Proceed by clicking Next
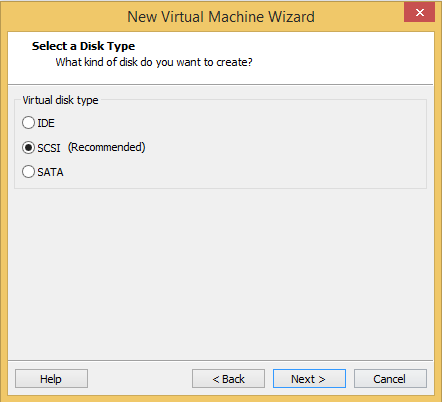 click(x=309, y=379)
